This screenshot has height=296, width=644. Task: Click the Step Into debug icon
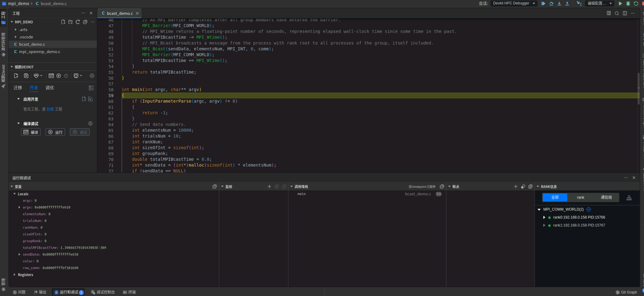pyautogui.click(x=559, y=3)
